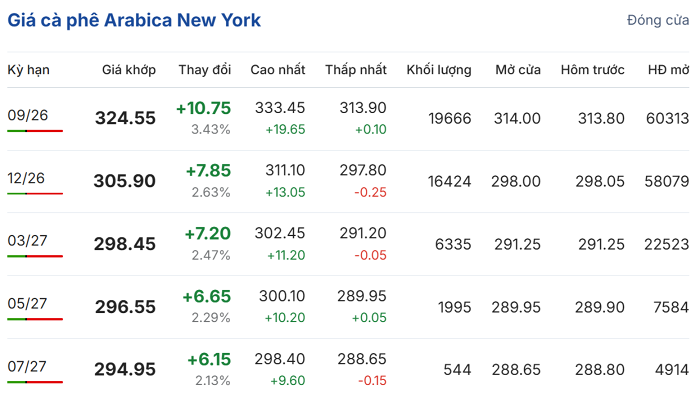Click the Mở cửa column header

(518, 70)
